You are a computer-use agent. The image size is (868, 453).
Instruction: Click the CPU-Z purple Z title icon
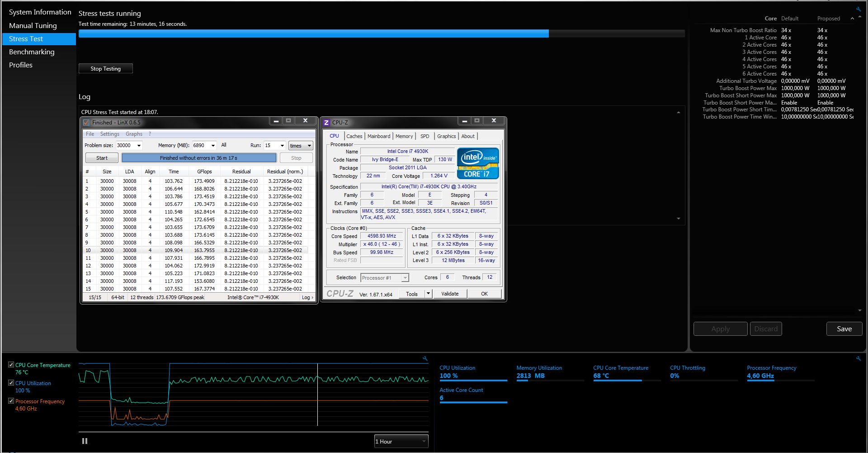326,123
